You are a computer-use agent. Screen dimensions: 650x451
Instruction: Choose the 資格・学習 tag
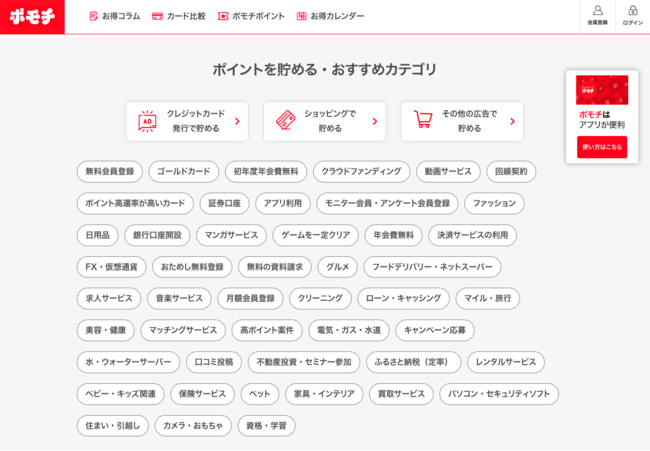tap(267, 426)
